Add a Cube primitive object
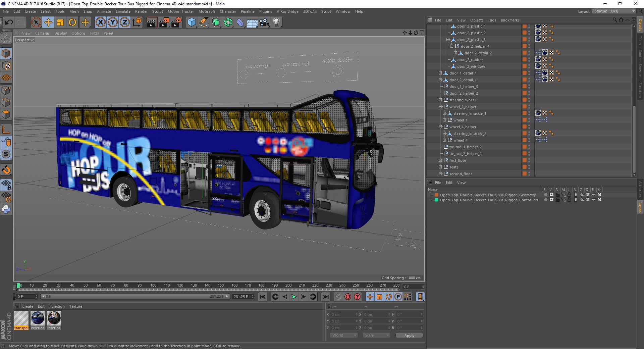The image size is (644, 349). tap(192, 22)
